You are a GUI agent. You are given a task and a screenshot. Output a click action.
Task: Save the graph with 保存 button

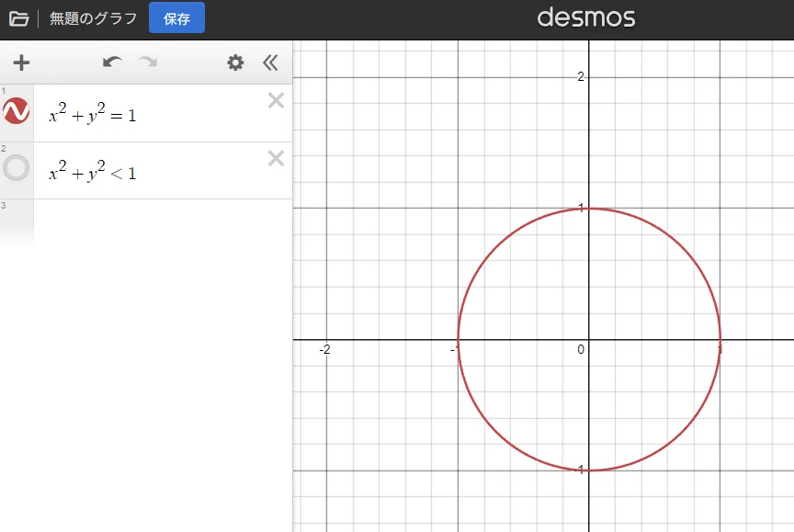(x=176, y=18)
